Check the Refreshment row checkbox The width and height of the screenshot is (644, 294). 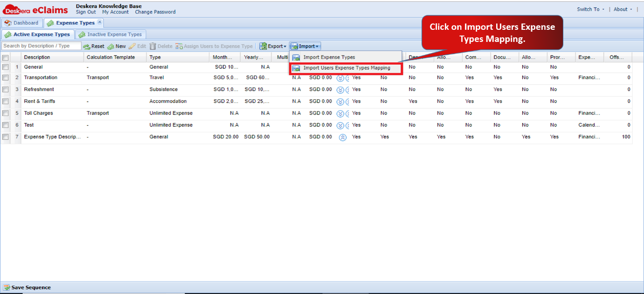click(x=5, y=89)
